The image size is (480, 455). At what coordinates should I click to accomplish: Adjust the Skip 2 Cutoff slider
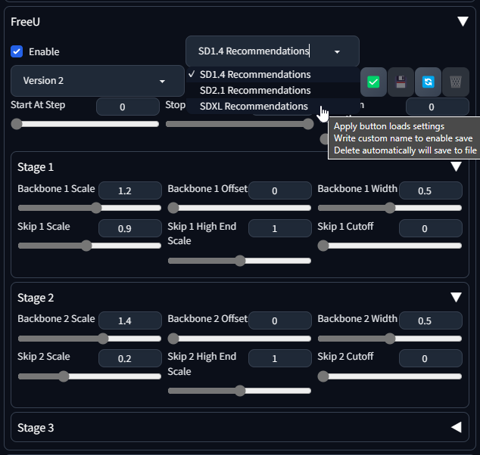coord(390,376)
